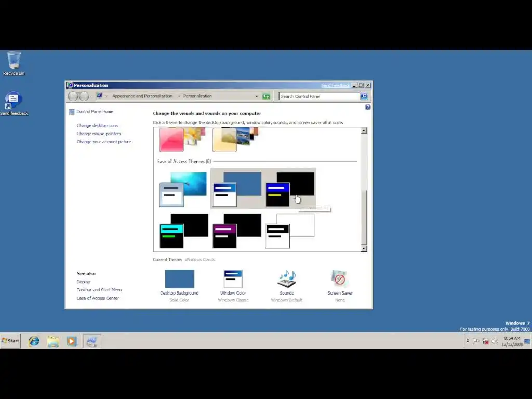The width and height of the screenshot is (532, 399).
Task: Click Windows Classic current theme text
Action: [200, 260]
